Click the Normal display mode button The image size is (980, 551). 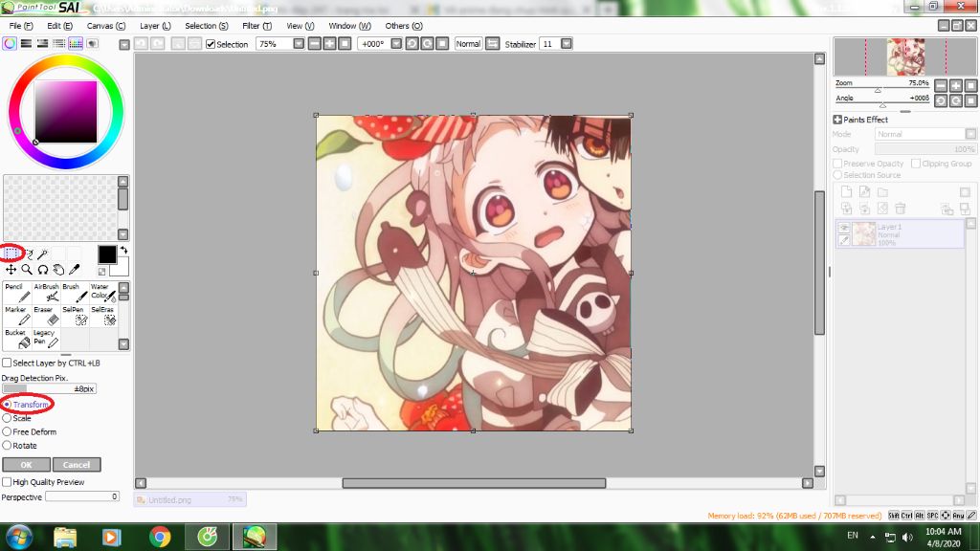point(468,44)
